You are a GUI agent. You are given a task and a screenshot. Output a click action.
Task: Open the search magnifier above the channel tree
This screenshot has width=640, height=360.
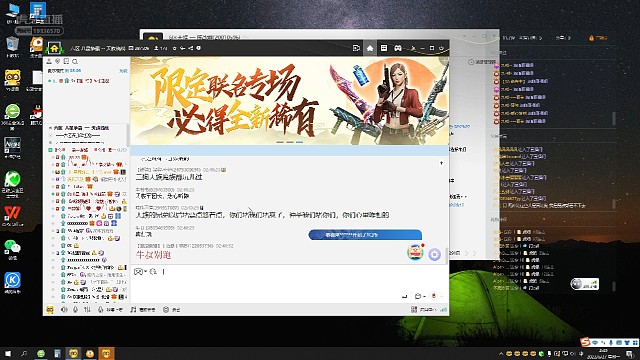point(75,61)
